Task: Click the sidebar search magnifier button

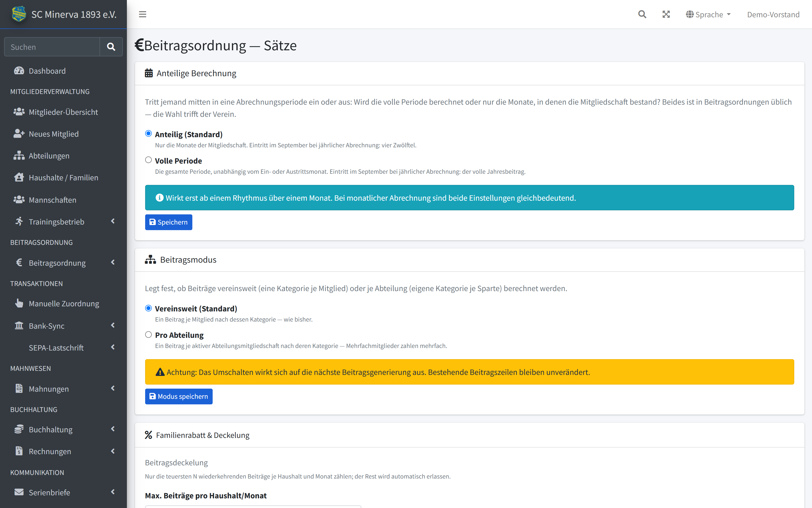Action: (111, 47)
